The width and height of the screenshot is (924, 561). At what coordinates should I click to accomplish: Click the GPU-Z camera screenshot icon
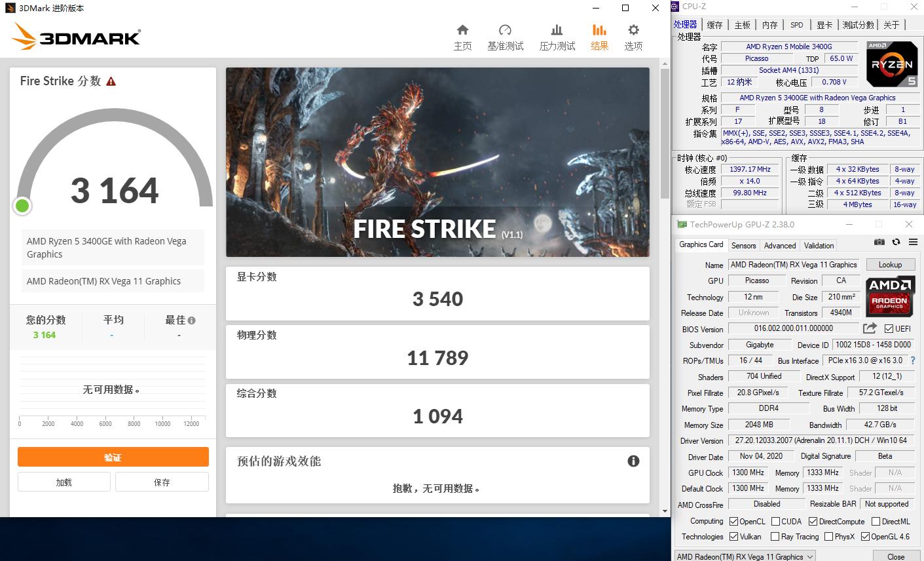click(879, 241)
